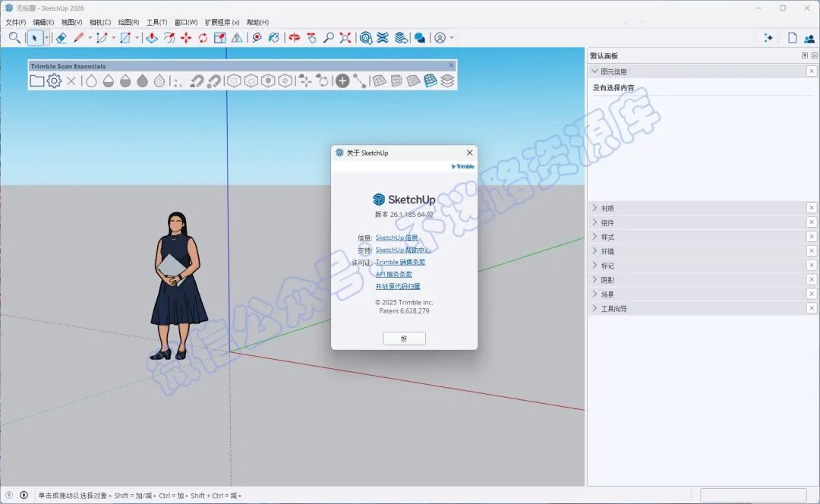Select the Rectangle shape tool

125,38
